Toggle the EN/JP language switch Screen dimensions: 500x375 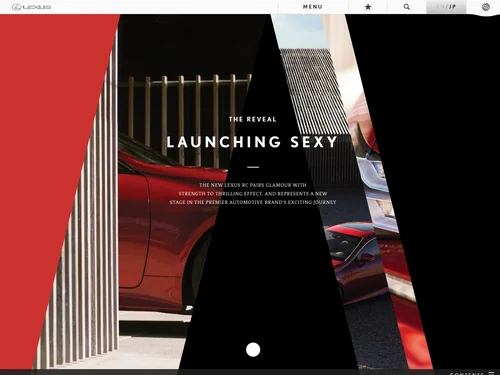point(446,7)
